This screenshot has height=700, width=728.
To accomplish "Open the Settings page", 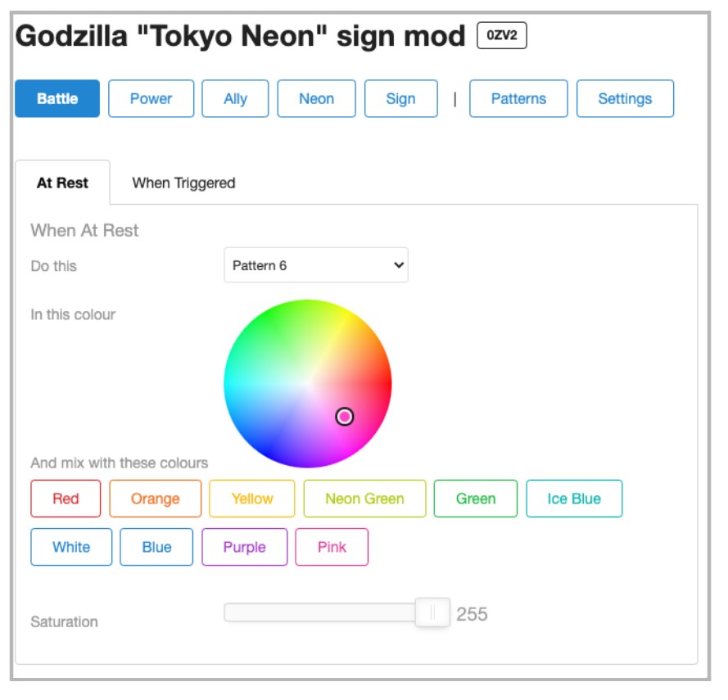I will click(x=626, y=98).
